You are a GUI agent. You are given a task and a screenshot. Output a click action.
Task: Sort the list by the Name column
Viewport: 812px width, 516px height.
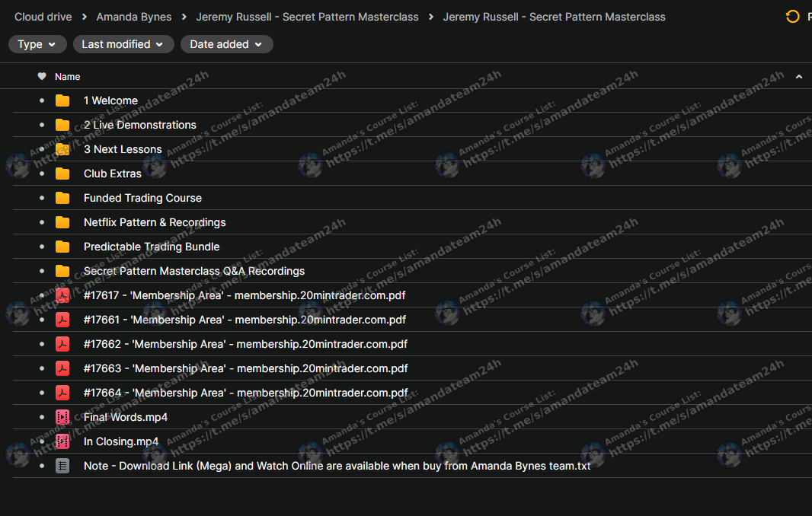[67, 77]
